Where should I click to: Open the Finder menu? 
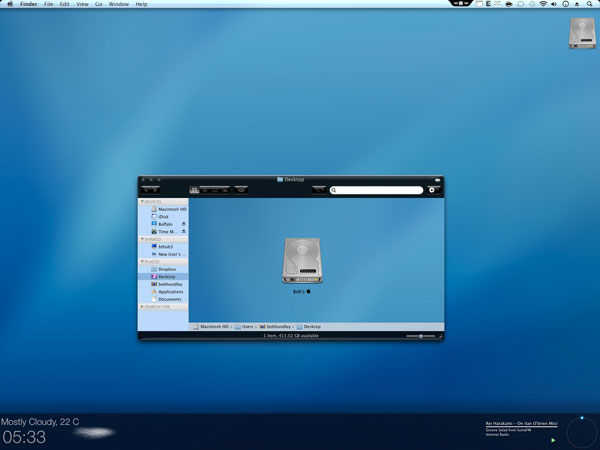(29, 4)
